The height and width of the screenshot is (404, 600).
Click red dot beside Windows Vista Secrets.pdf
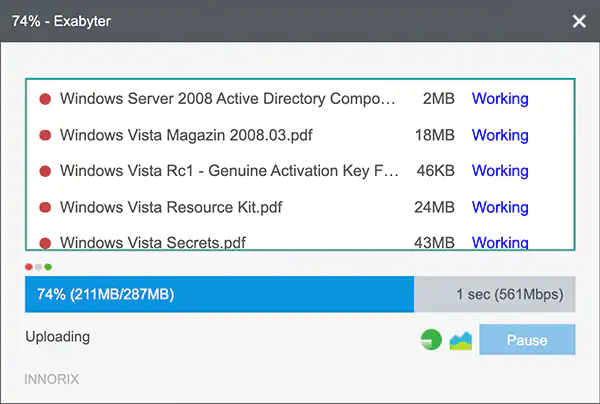pos(45,243)
